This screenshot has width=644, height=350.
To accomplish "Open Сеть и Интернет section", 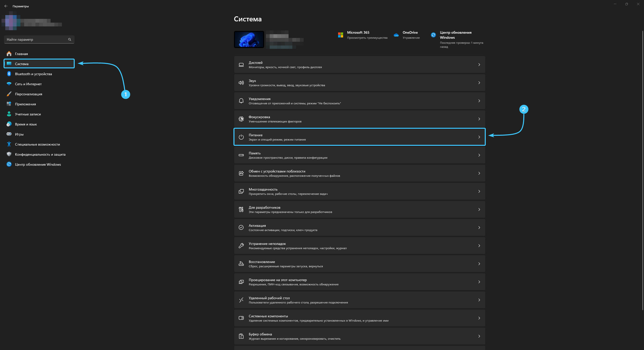I will pos(28,84).
